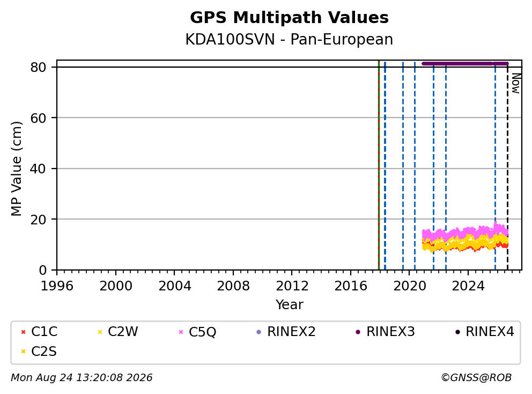Viewport: 532px width, 394px height.
Task: Click the yellow C2W legend marker
Action: click(100, 332)
